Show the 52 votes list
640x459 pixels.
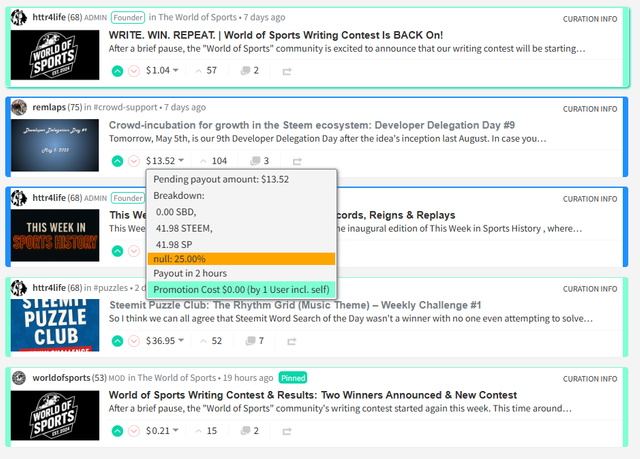[x=211, y=341]
